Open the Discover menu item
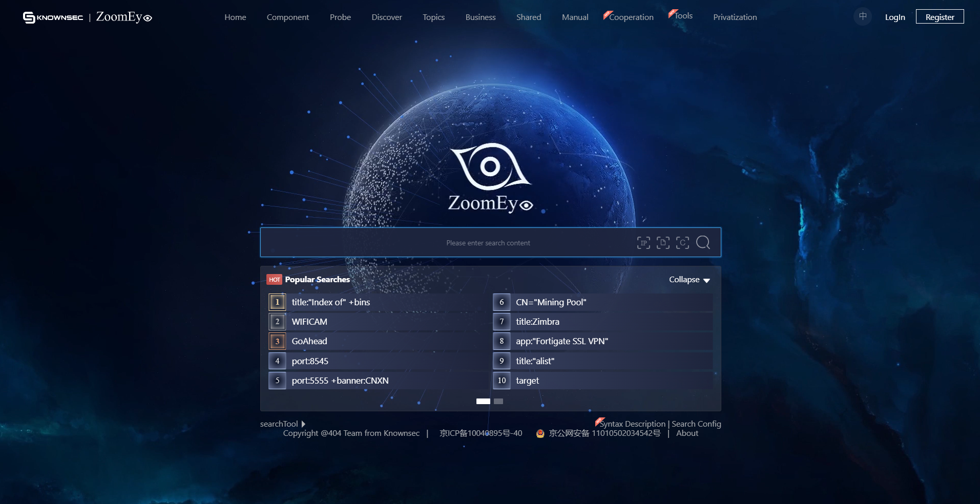 (x=387, y=17)
